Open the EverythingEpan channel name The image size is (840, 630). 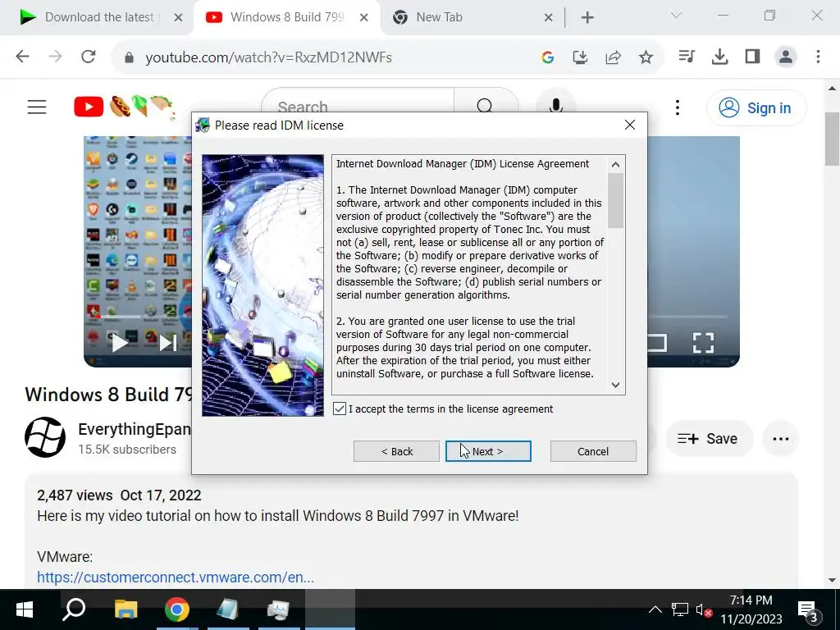(x=135, y=429)
